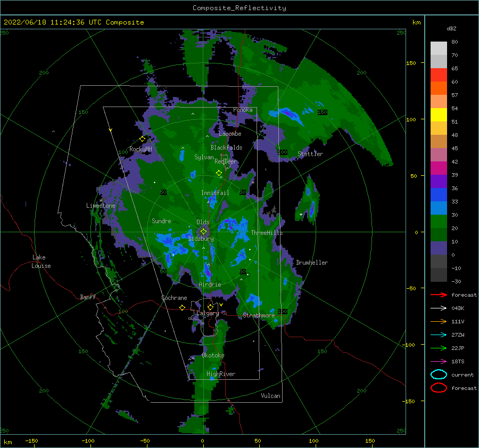Click the Vulcan city label

point(270,396)
